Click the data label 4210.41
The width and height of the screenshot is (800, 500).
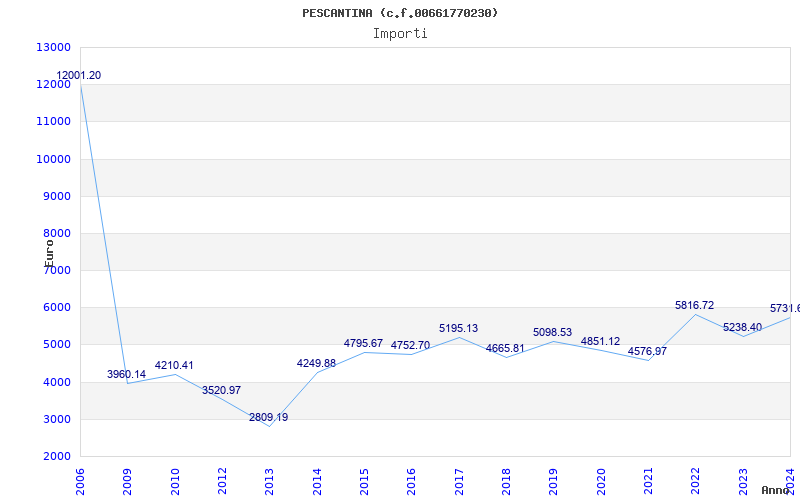click(174, 366)
